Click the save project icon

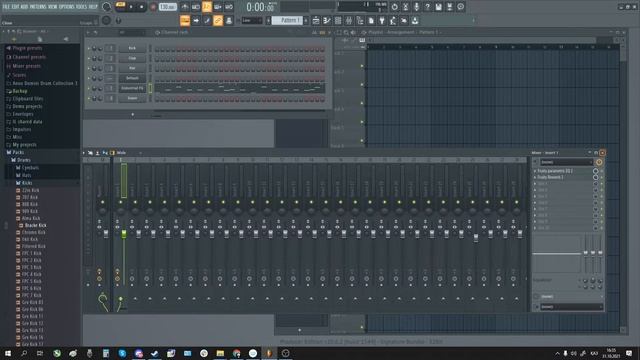pyautogui.click(x=438, y=7)
